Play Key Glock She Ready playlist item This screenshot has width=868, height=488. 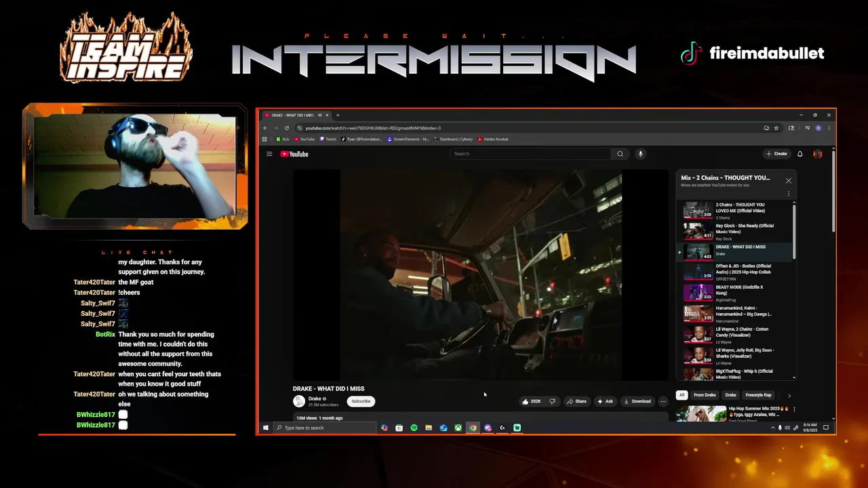(735, 231)
